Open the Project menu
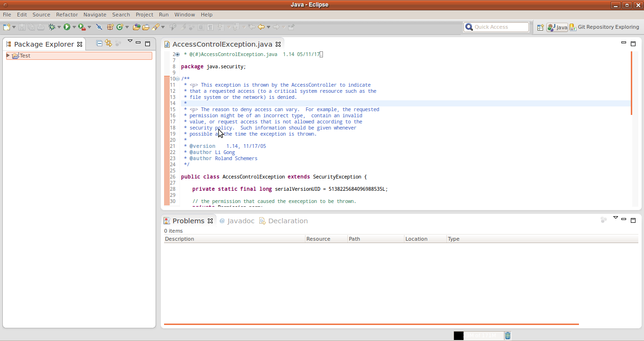Viewport: 644px width, 341px height. click(144, 15)
